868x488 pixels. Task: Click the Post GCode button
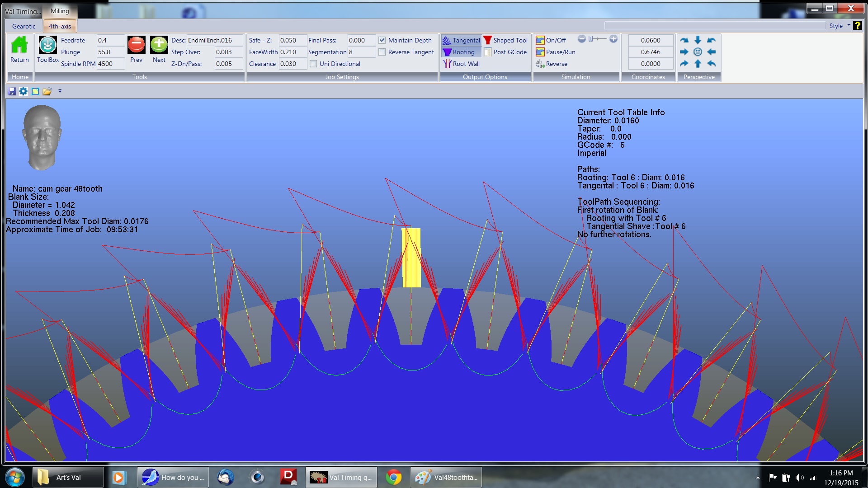pos(505,52)
